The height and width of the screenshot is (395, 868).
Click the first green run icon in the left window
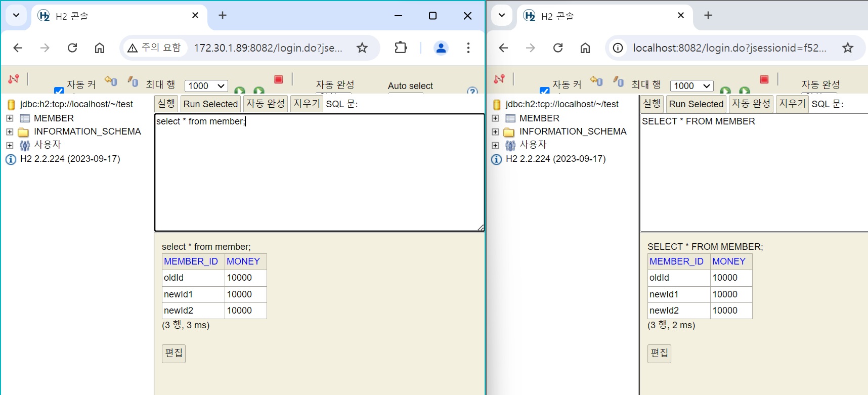point(240,90)
